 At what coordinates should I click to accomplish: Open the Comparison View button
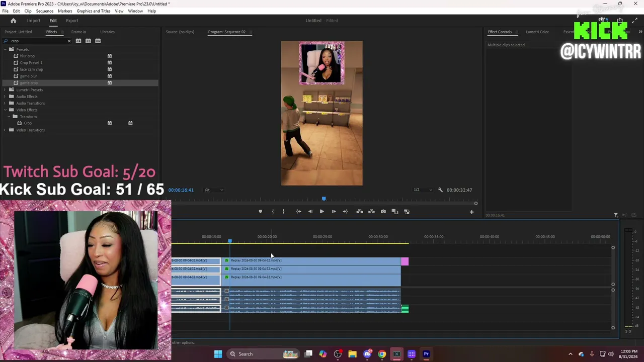click(x=395, y=212)
